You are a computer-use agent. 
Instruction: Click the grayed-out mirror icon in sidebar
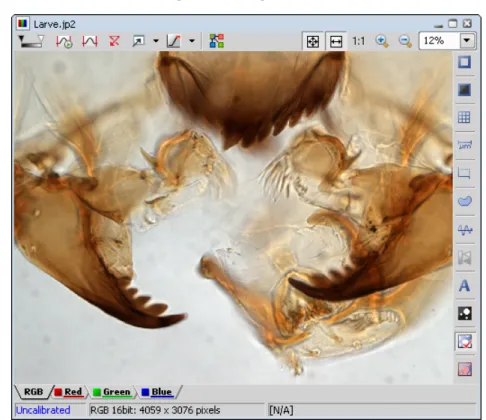tap(464, 257)
